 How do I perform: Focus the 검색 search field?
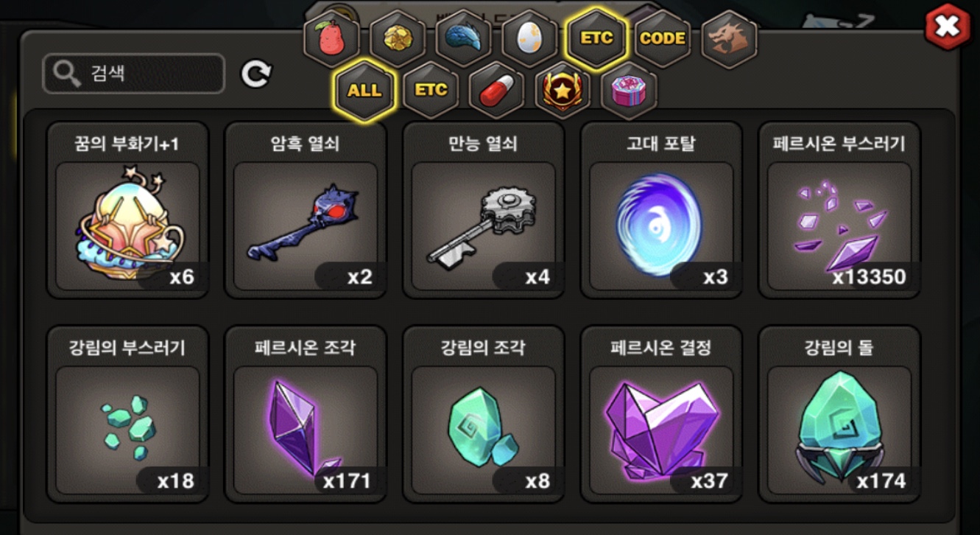tap(133, 74)
